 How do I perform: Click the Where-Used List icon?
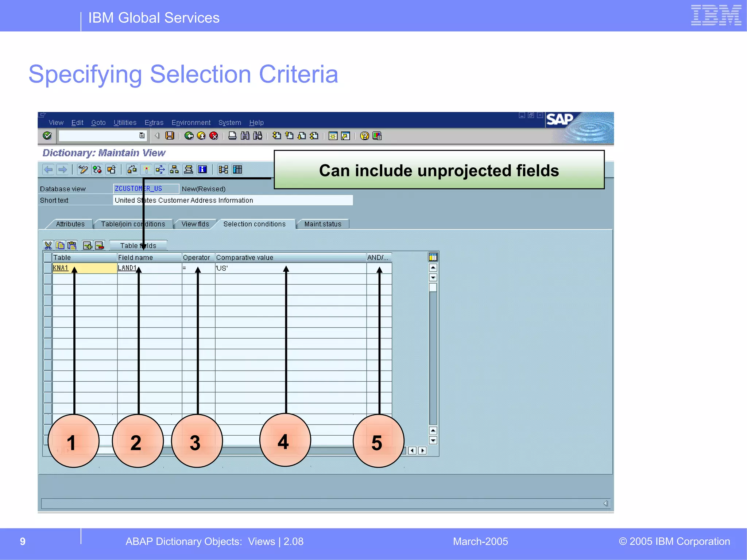coord(160,170)
